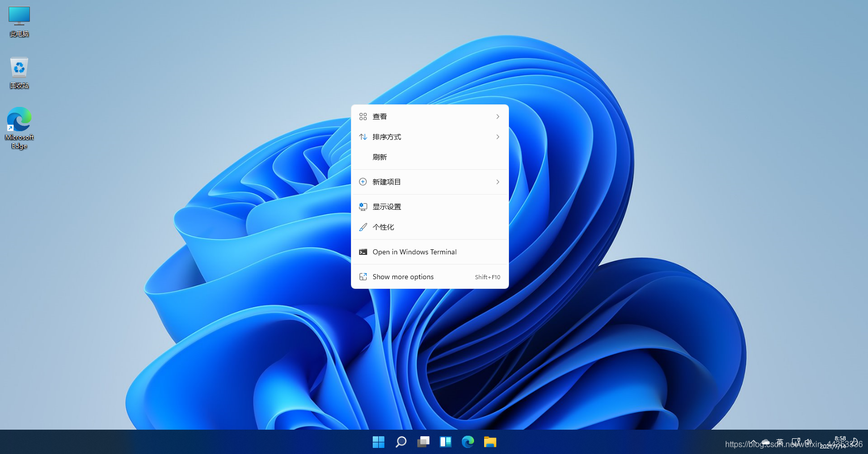Screen dimensions: 868x454
Task: Open the 排序方式 submenu
Action: coord(430,137)
